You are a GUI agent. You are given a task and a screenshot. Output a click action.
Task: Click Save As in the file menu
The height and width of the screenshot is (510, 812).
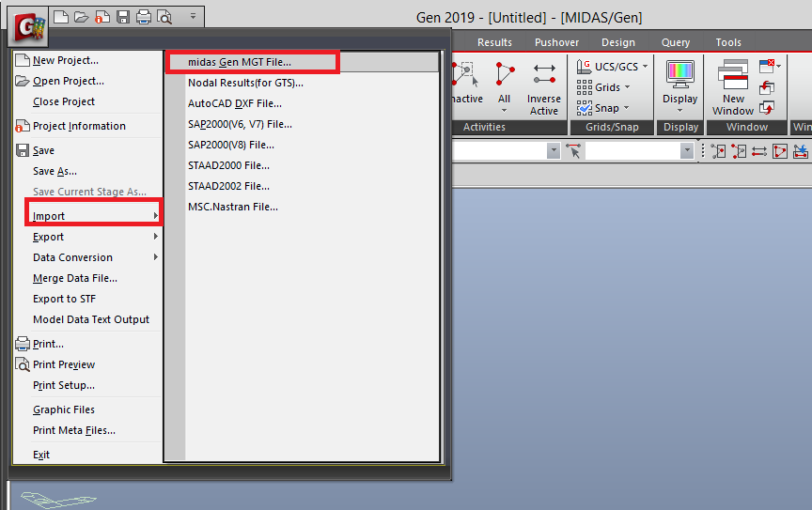tap(88, 171)
